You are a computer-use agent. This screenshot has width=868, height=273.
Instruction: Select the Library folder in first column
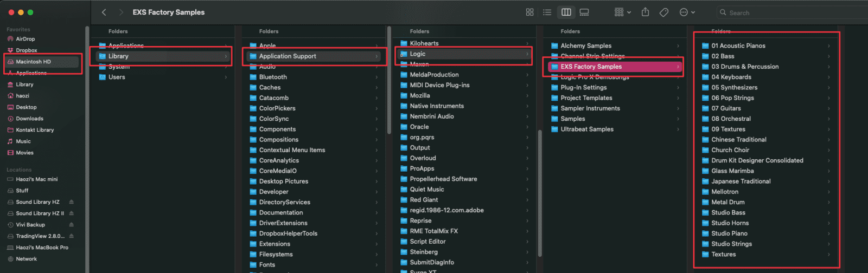click(163, 56)
